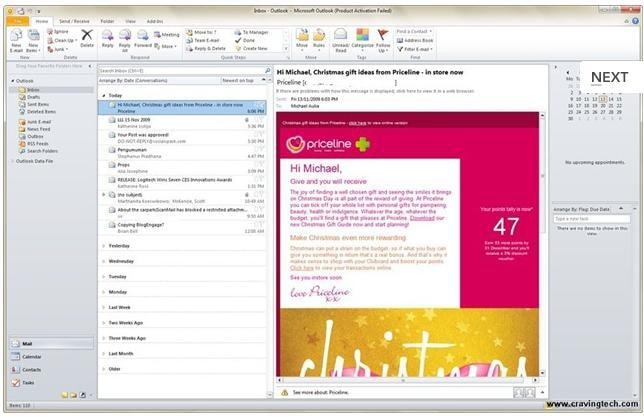Open the Clean Up dropdown

[62, 40]
